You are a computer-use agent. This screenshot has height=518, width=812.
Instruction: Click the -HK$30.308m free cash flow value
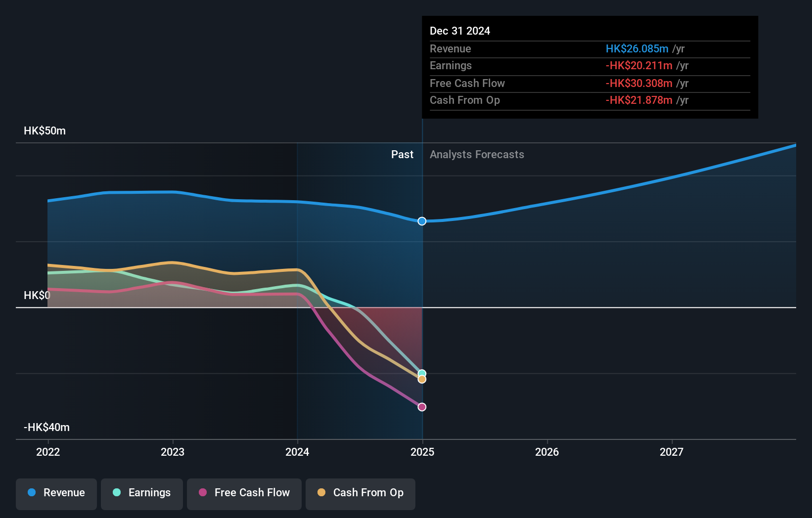[639, 83]
